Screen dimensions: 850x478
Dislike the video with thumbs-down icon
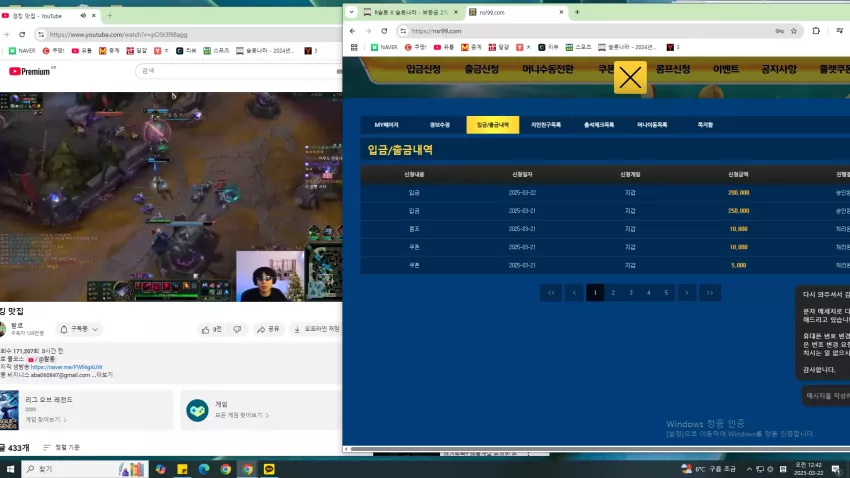[x=237, y=330]
